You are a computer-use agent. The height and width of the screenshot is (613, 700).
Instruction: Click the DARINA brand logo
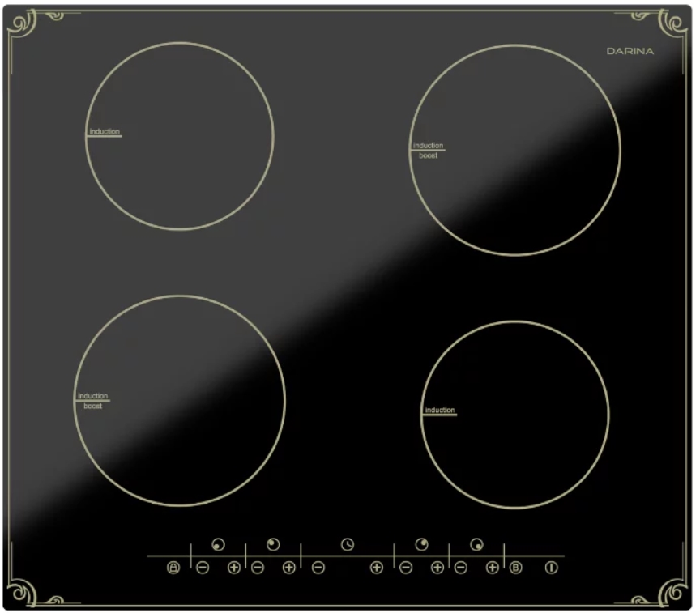pos(630,51)
